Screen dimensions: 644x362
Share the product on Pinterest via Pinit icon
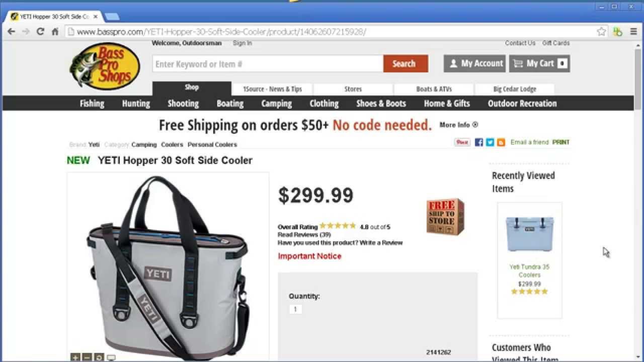pyautogui.click(x=462, y=142)
